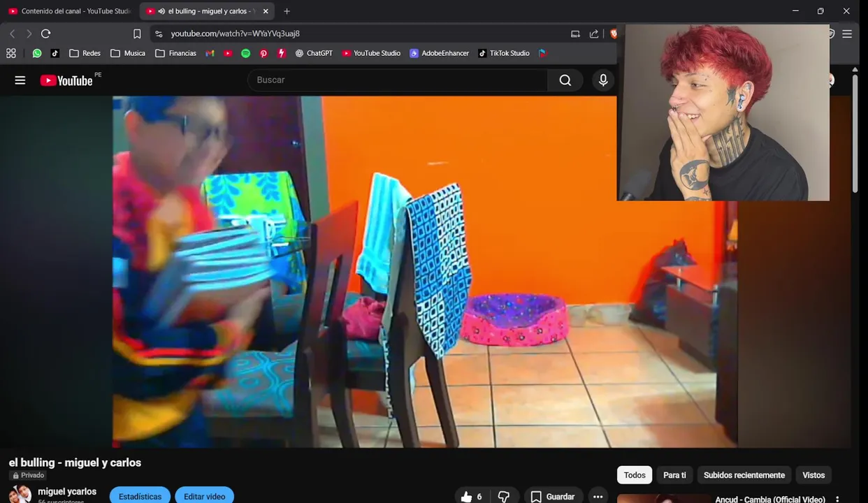Select the Subidos recientemente filter chip
The image size is (868, 503).
click(744, 475)
